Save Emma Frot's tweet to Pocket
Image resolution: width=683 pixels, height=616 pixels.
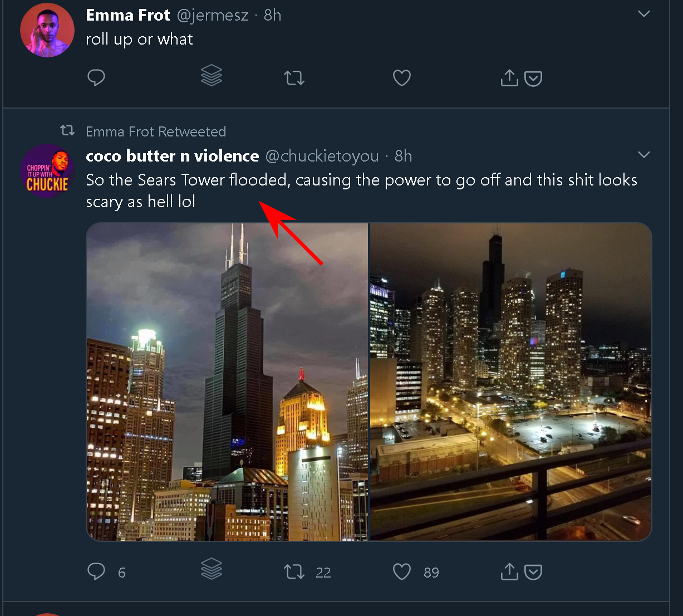click(533, 79)
